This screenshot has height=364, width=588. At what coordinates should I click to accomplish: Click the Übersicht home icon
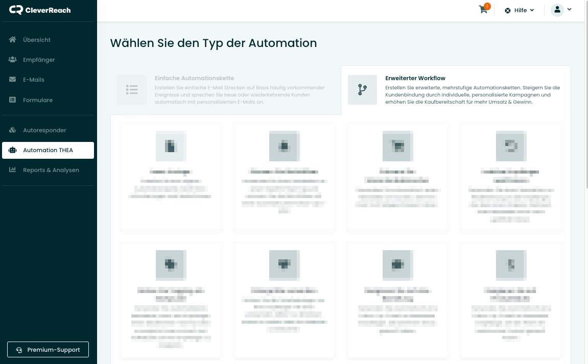(x=13, y=40)
